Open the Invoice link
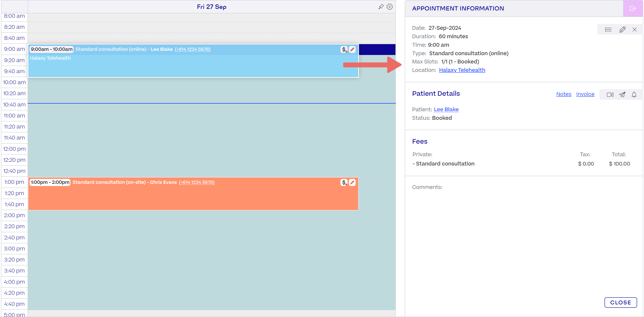 (x=585, y=94)
